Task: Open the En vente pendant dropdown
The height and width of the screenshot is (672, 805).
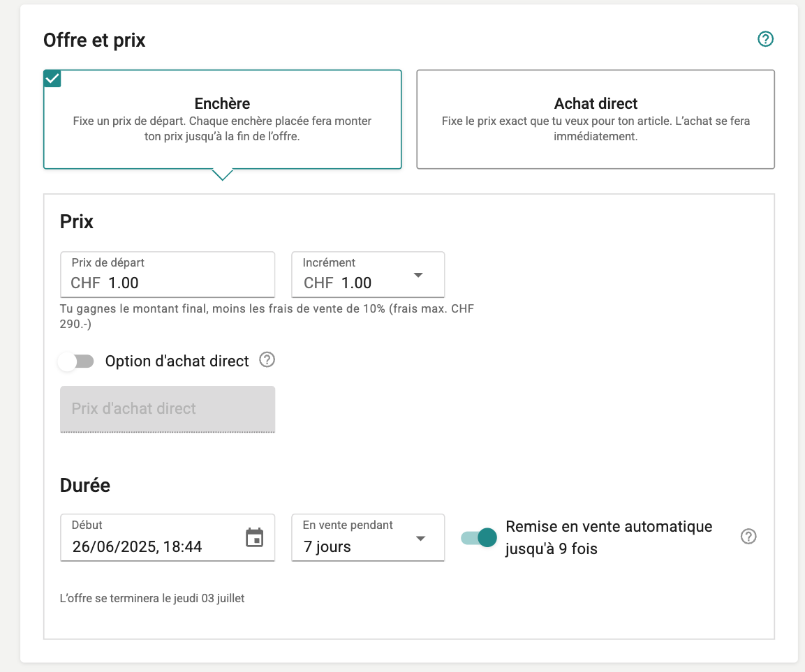Action: click(367, 537)
